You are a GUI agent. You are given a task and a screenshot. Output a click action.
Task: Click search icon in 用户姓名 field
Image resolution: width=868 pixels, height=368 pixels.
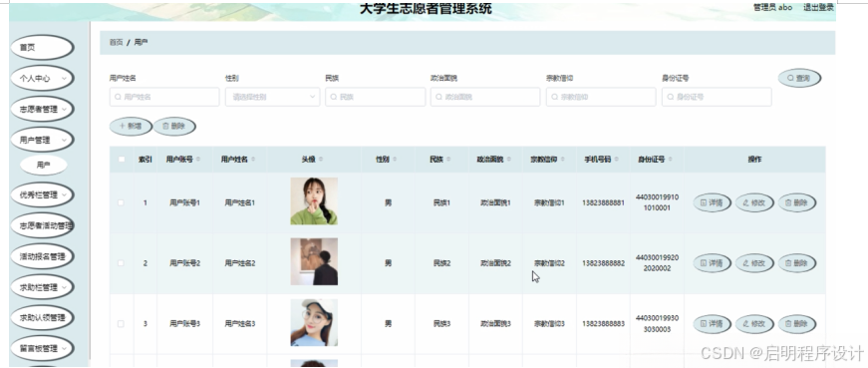tap(118, 97)
